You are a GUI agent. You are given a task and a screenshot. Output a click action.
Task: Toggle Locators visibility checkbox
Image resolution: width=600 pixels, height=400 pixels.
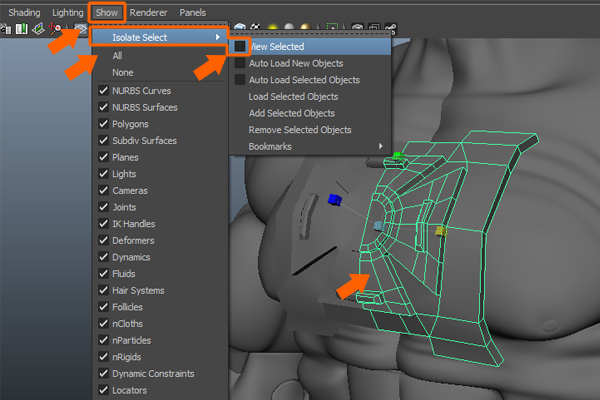[104, 390]
